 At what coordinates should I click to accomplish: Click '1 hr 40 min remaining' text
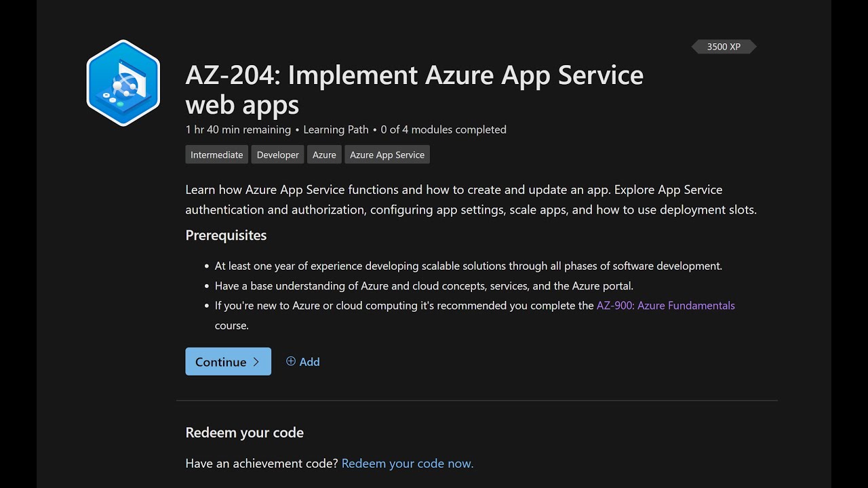238,129
